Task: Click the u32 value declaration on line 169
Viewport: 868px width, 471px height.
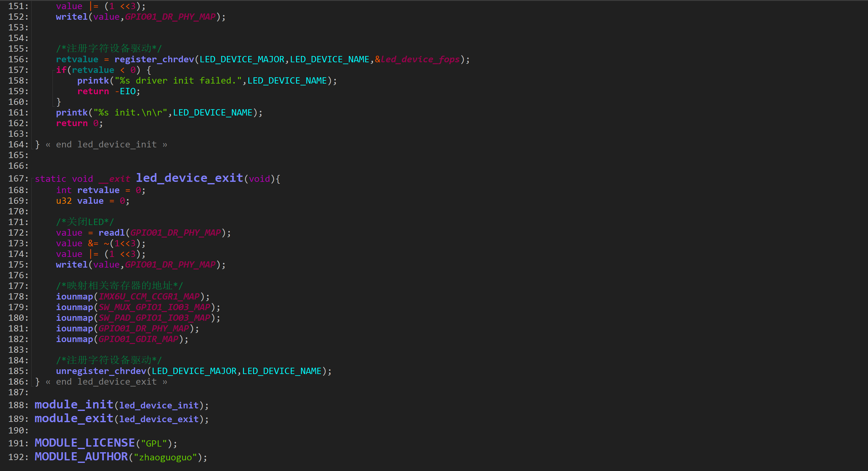Action: [x=93, y=201]
